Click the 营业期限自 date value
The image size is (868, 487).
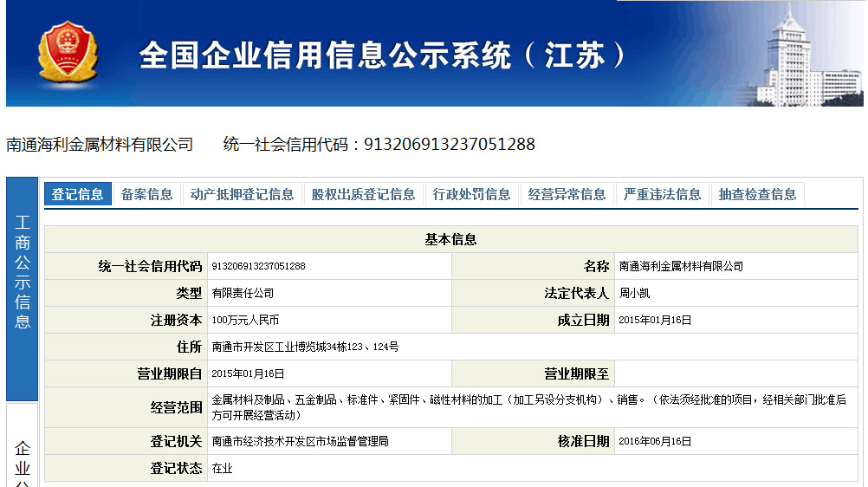pyautogui.click(x=248, y=374)
